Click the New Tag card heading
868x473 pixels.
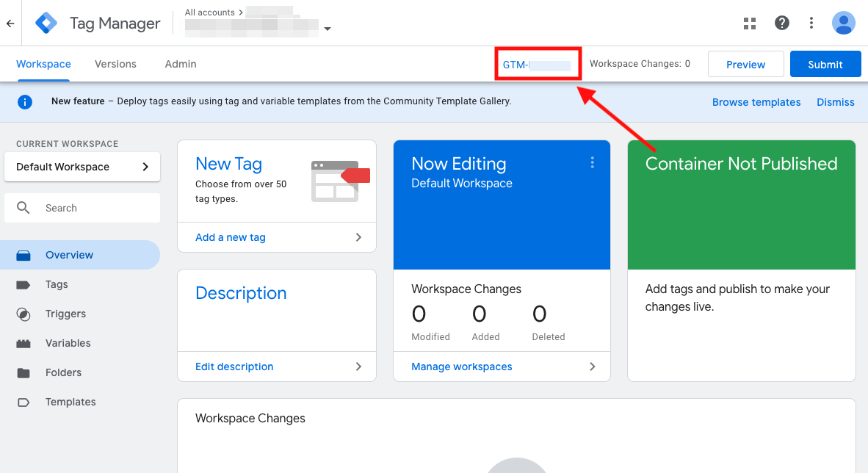pos(228,164)
